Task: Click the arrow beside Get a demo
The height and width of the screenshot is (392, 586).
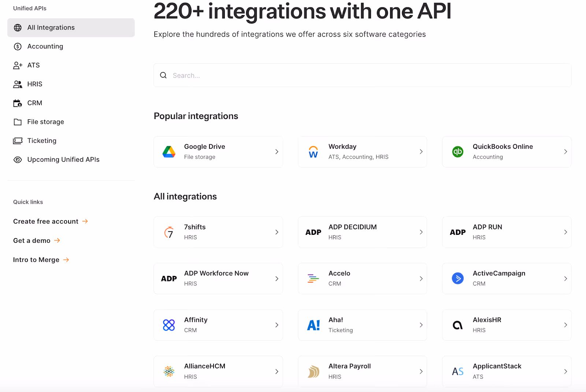Action: pyautogui.click(x=57, y=240)
